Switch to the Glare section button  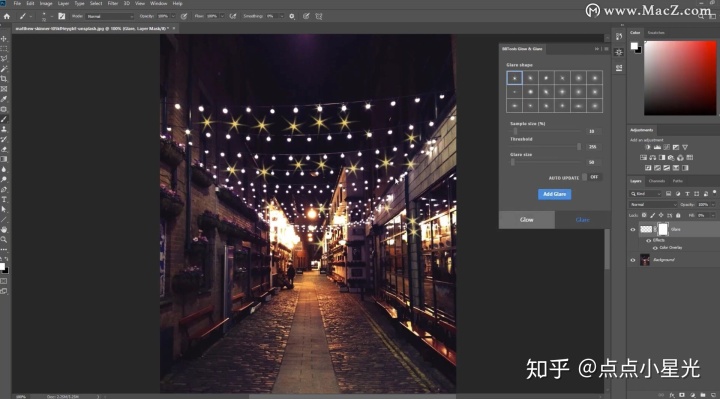tap(582, 220)
